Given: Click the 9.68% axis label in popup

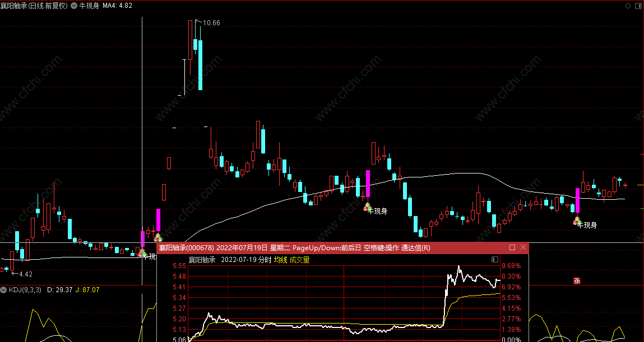Looking at the screenshot, I should coord(511,266).
